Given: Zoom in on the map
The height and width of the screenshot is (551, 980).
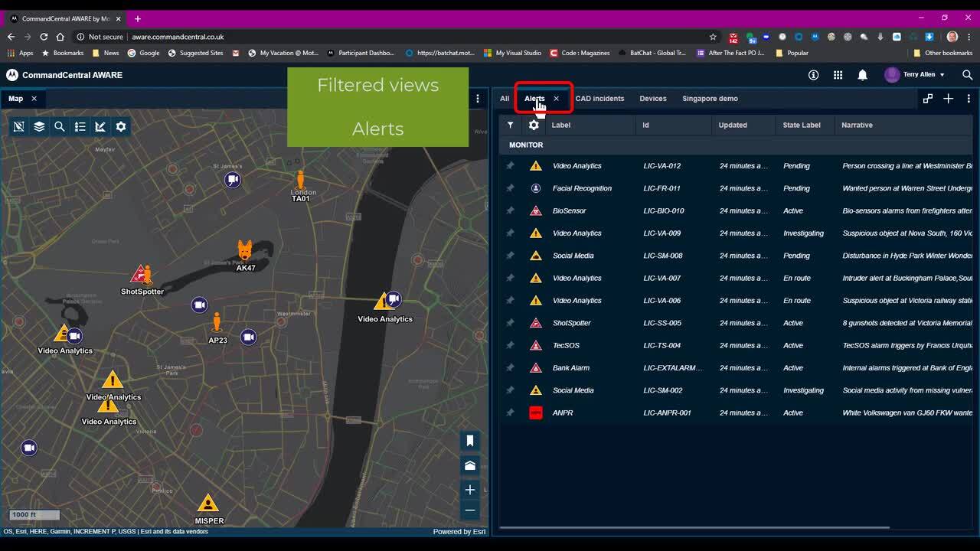Looking at the screenshot, I should pos(470,490).
